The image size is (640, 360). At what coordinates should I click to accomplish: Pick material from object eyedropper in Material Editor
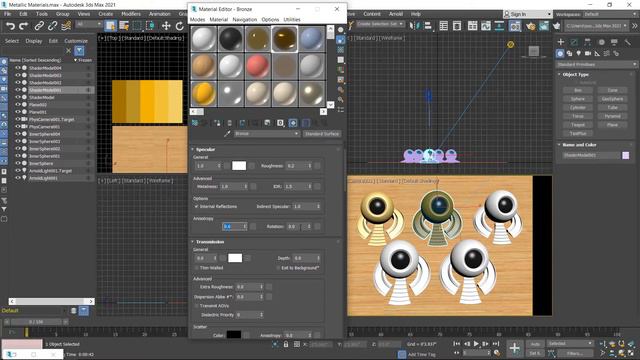[x=227, y=133]
